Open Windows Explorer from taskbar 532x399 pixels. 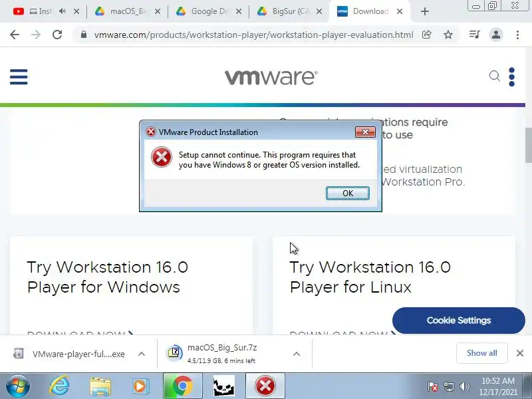tap(100, 386)
